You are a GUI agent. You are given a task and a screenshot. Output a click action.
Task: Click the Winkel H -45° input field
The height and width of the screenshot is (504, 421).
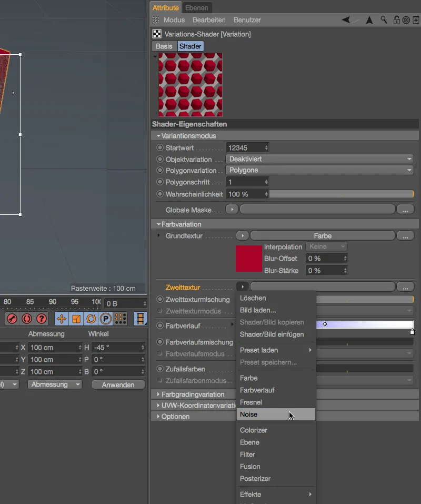click(x=118, y=347)
